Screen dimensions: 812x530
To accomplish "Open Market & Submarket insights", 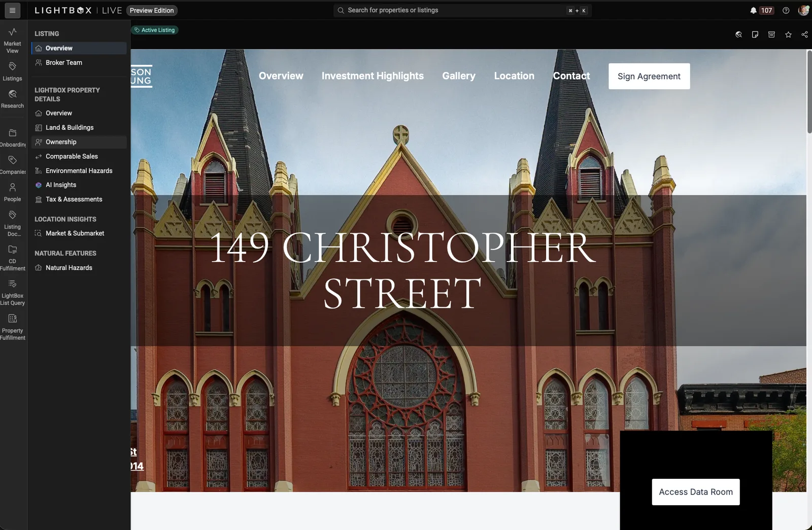I will coord(79,233).
